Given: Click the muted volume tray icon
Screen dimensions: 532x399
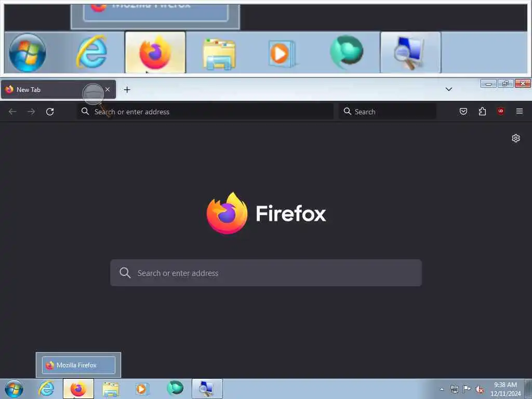Looking at the screenshot, I should point(480,390).
